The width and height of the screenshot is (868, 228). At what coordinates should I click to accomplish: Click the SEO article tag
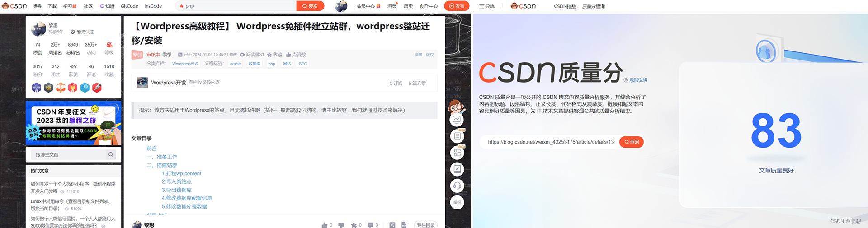tap(303, 64)
